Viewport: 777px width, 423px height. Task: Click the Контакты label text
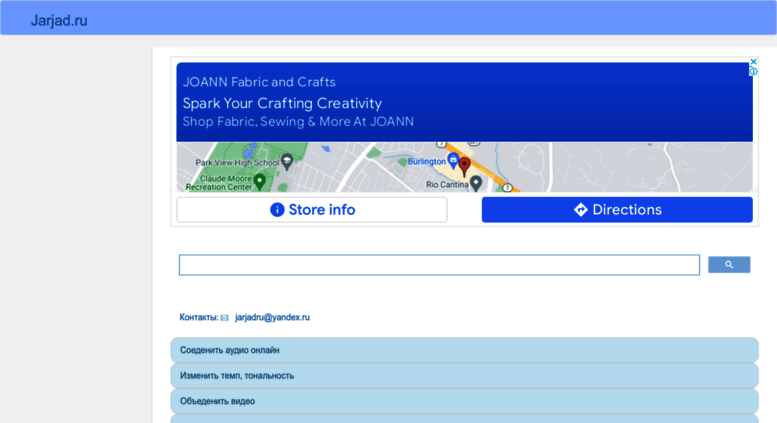[x=199, y=317]
